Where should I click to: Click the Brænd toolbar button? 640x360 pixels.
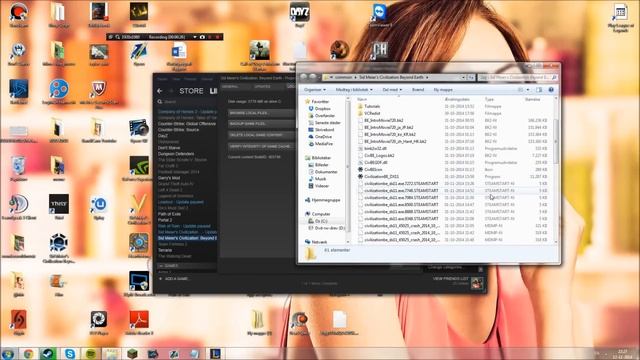pyautogui.click(x=418, y=89)
